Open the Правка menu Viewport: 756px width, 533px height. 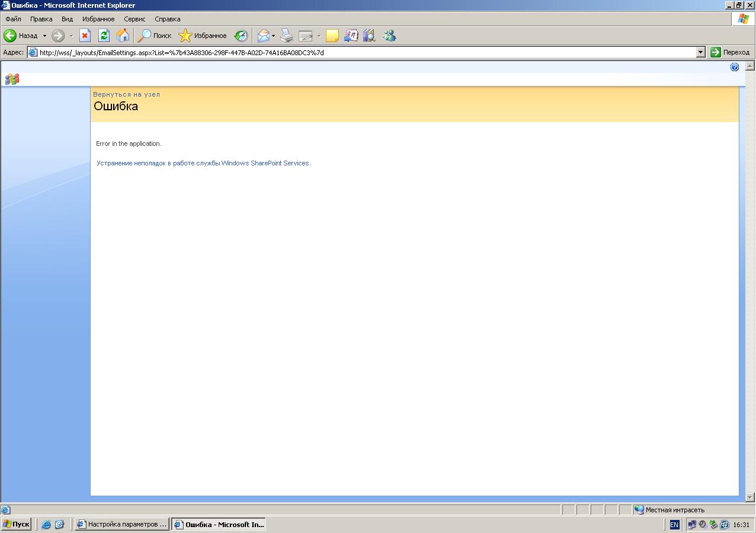click(41, 19)
